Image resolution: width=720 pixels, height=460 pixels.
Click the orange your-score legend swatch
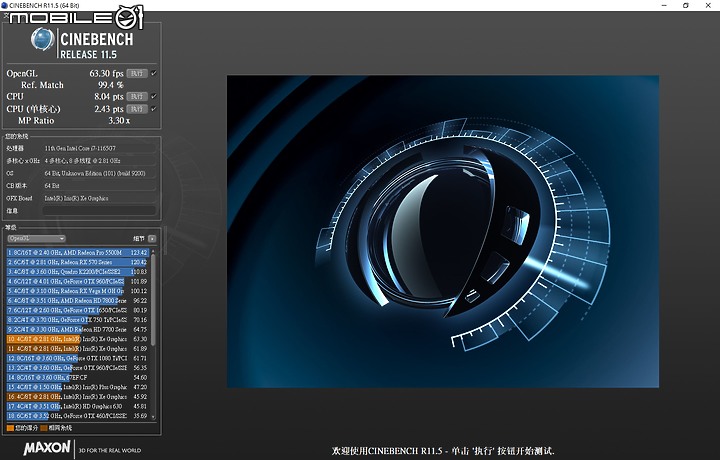point(10,428)
